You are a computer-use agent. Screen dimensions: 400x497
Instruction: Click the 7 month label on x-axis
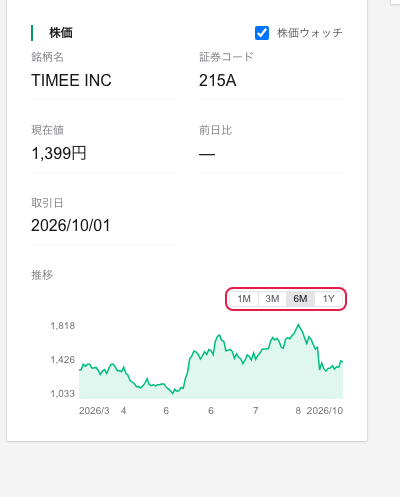tap(256, 411)
